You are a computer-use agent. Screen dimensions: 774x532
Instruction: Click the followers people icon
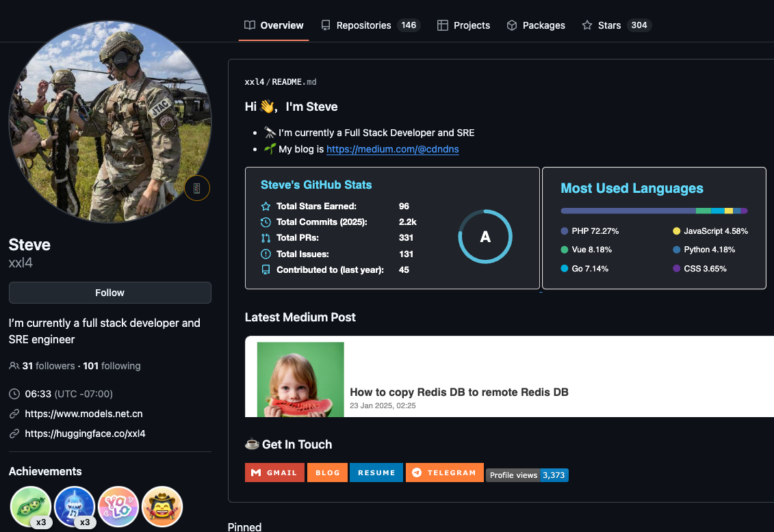[x=14, y=366]
